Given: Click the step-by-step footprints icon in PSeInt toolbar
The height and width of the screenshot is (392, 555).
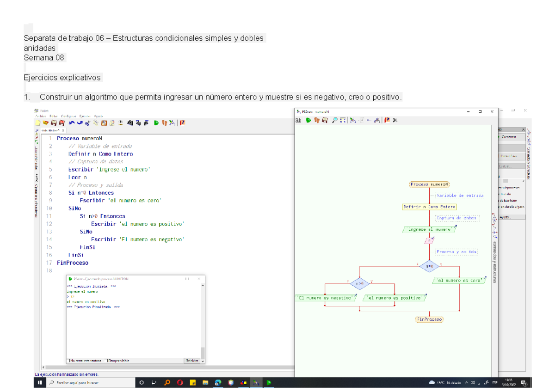Looking at the screenshot, I should point(164,123).
